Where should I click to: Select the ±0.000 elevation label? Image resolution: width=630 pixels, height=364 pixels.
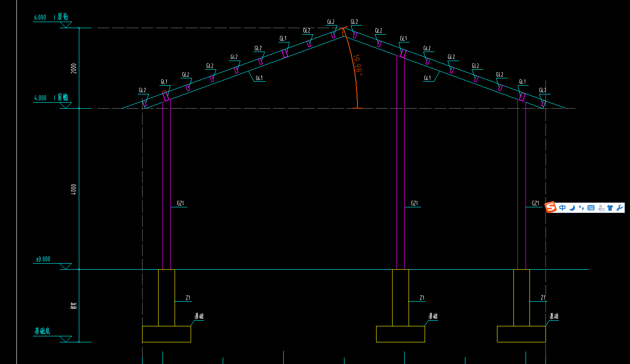42,259
